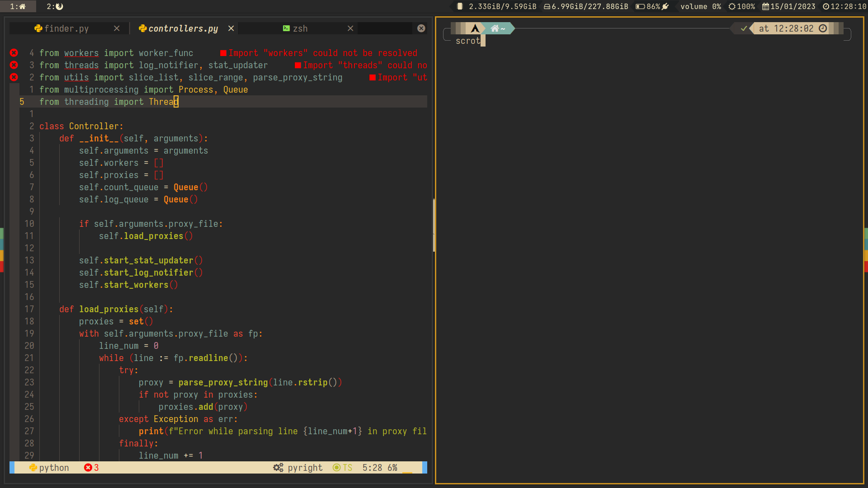Switch to the finder.py tab
The height and width of the screenshot is (488, 868).
[x=66, y=28]
